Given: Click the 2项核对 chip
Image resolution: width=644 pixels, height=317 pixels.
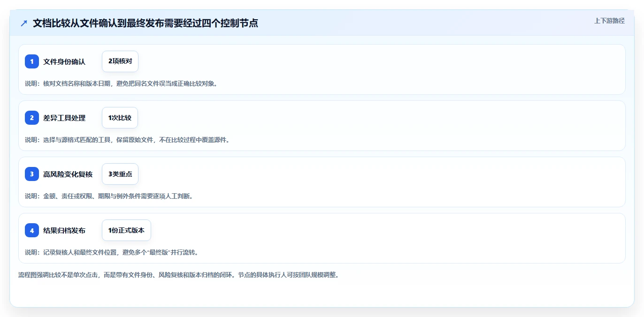Looking at the screenshot, I should (120, 61).
